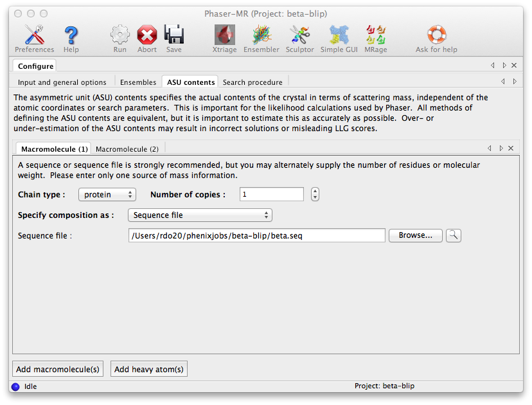Open the chain type dropdown showing protein
The image size is (532, 405).
tap(107, 194)
